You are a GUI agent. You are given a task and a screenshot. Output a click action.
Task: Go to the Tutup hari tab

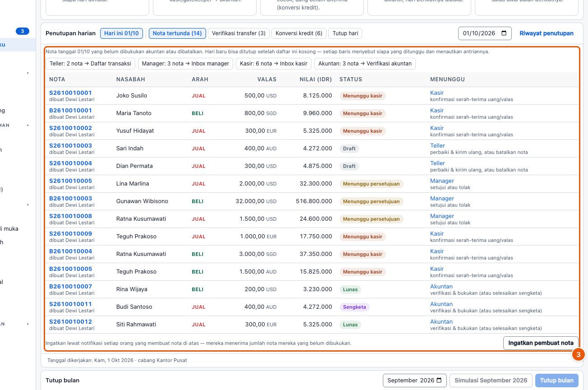click(345, 33)
